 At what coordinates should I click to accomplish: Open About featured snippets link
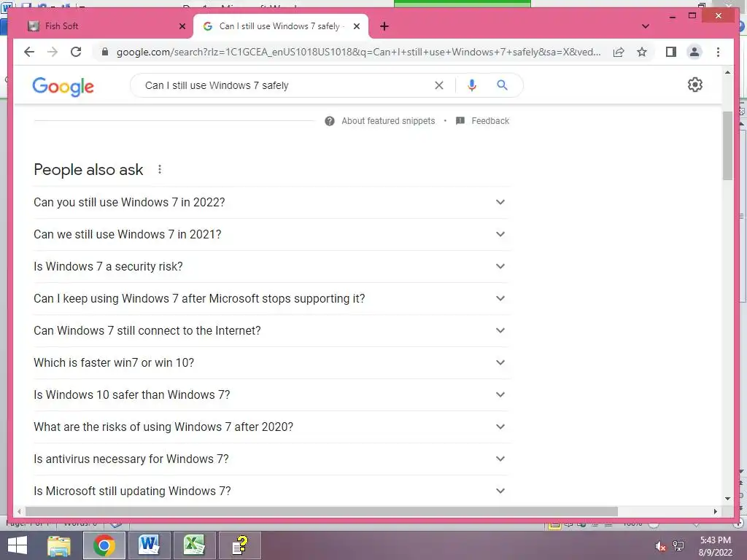[x=388, y=121]
